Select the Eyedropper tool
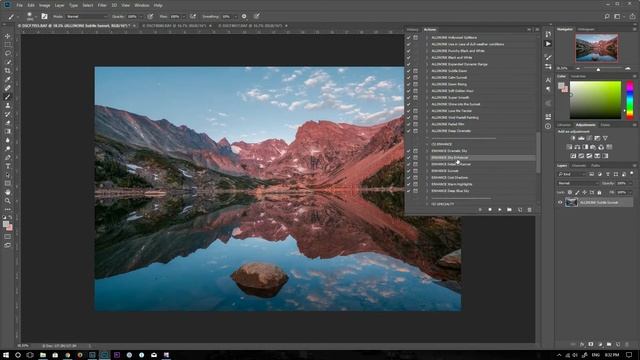 click(7, 79)
